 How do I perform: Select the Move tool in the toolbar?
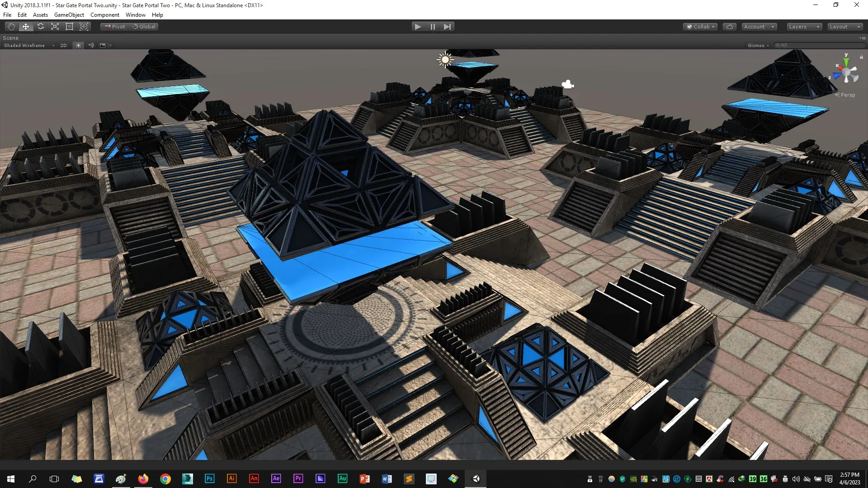click(x=26, y=27)
